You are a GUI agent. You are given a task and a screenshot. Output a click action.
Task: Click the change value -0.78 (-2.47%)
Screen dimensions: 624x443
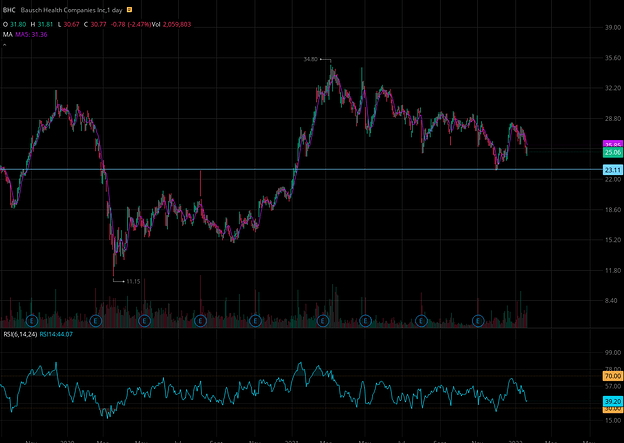130,25
